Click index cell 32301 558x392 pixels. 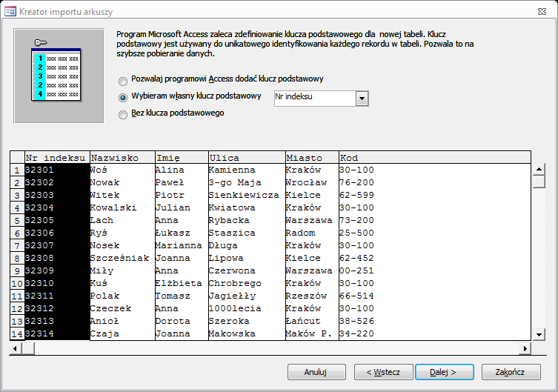click(x=57, y=170)
